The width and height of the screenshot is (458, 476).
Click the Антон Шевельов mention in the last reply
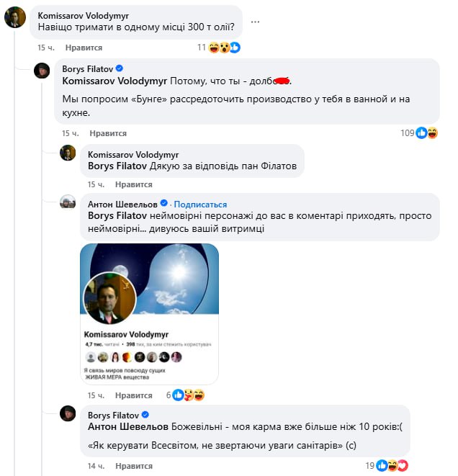(x=127, y=426)
